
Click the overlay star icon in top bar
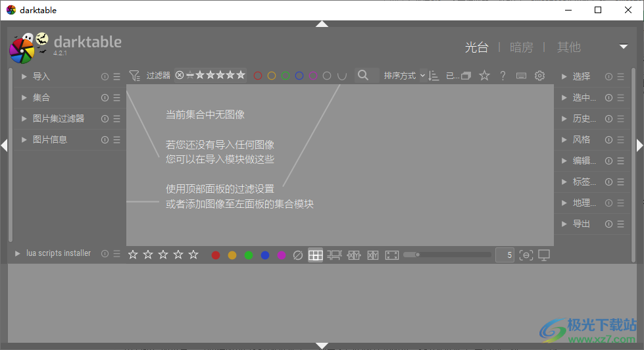tap(485, 76)
